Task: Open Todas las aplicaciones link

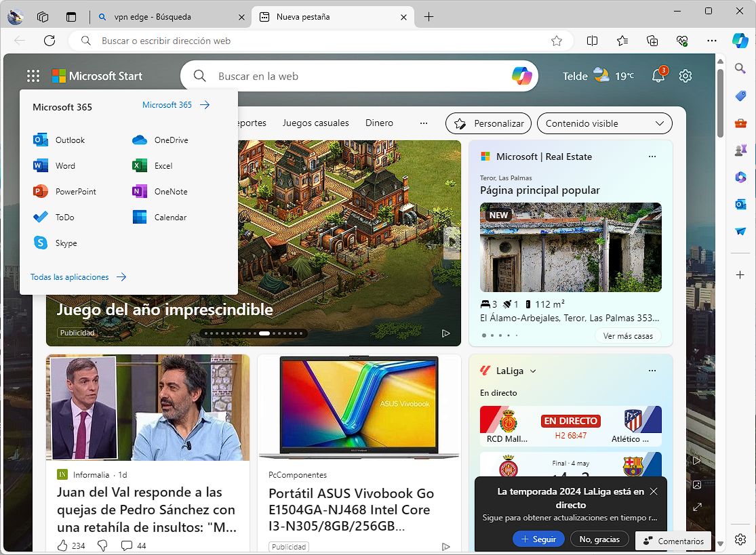Action: 78,277
